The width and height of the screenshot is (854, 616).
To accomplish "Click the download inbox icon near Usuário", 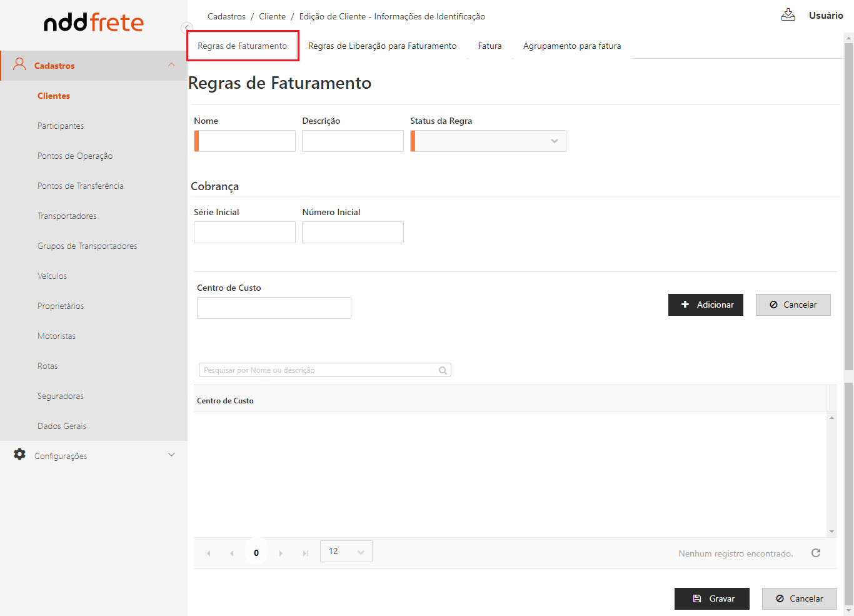I will (x=788, y=15).
